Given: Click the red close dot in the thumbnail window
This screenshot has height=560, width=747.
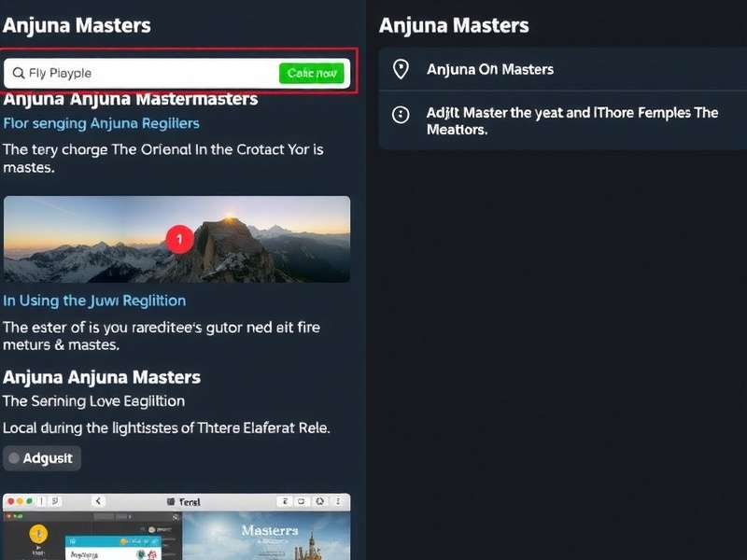Looking at the screenshot, I should point(10,500).
